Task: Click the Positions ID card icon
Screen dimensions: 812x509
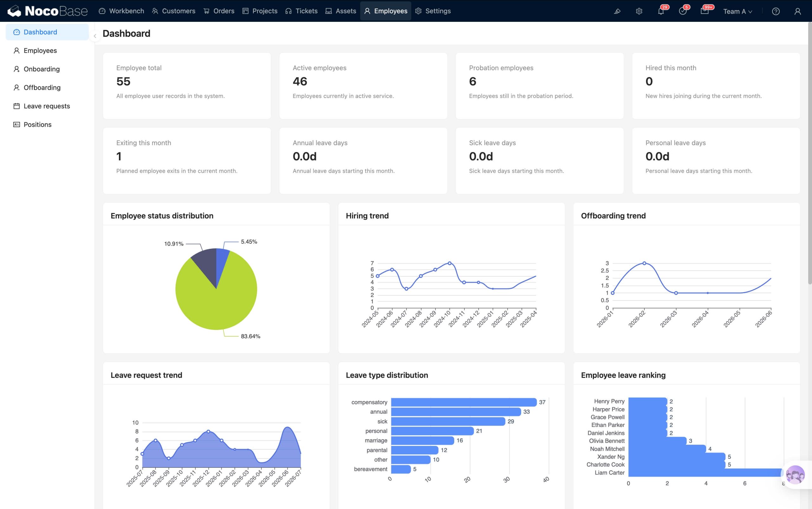Action: coord(16,125)
